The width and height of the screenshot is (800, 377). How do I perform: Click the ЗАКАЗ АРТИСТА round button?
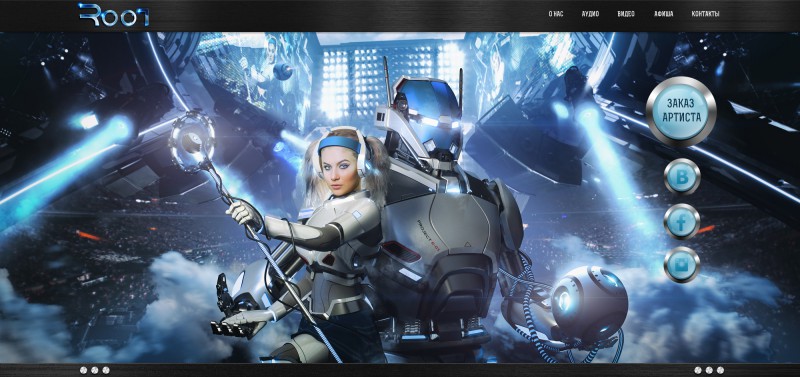point(681,112)
